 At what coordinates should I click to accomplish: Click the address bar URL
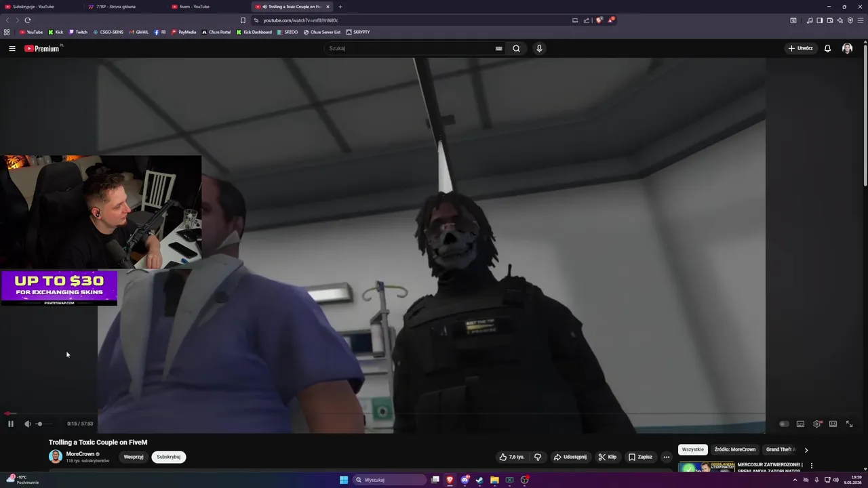(x=300, y=20)
